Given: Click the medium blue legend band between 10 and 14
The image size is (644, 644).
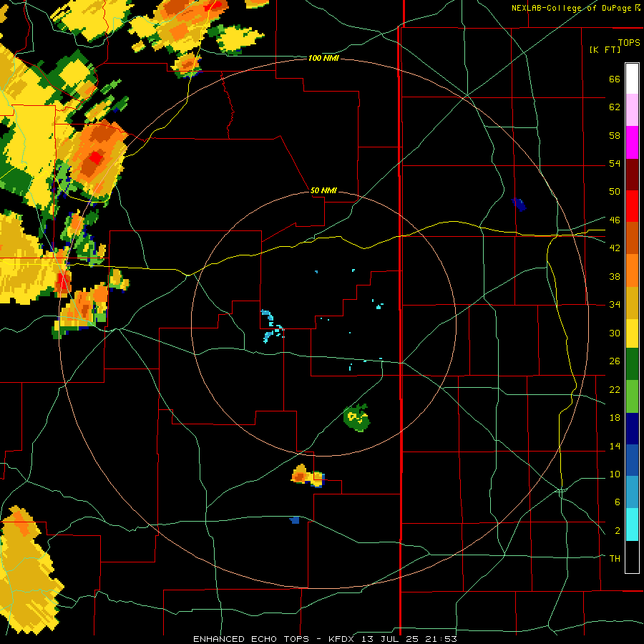Looking at the screenshot, I should tap(632, 459).
